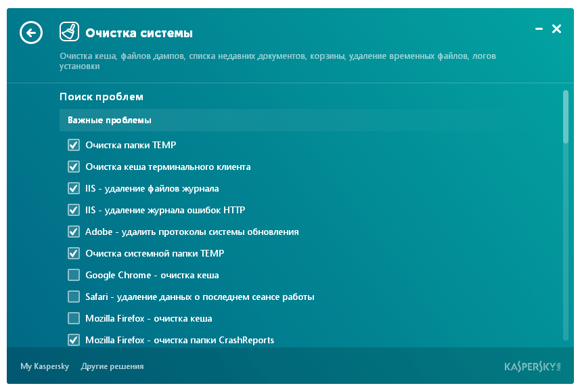Enable Safari last session data removal
This screenshot has width=580, height=392.
point(73,297)
